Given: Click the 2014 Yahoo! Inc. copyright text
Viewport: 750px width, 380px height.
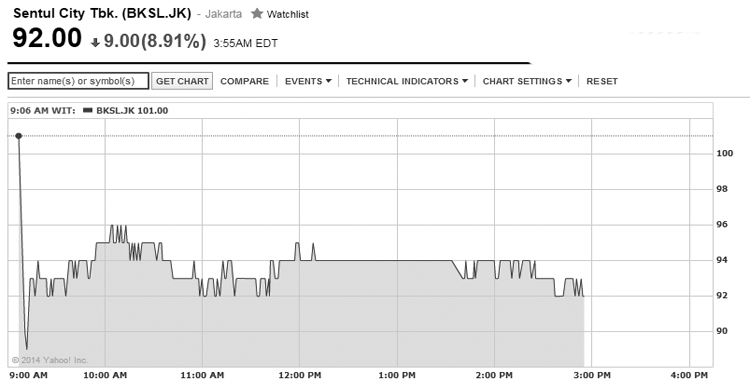Looking at the screenshot, I should [50, 360].
